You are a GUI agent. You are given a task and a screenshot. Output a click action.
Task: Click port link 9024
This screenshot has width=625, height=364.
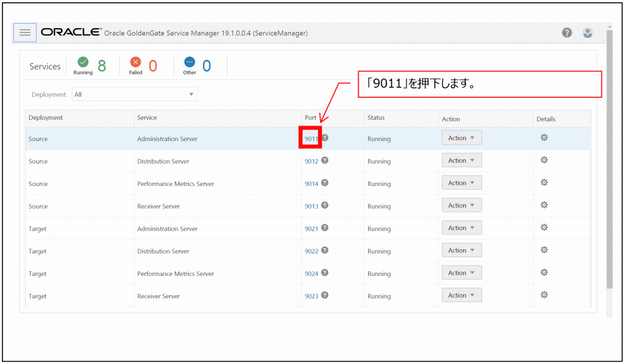click(311, 273)
